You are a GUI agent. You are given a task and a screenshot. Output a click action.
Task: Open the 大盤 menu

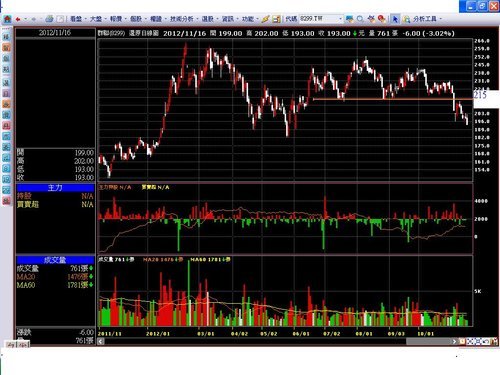coord(96,19)
